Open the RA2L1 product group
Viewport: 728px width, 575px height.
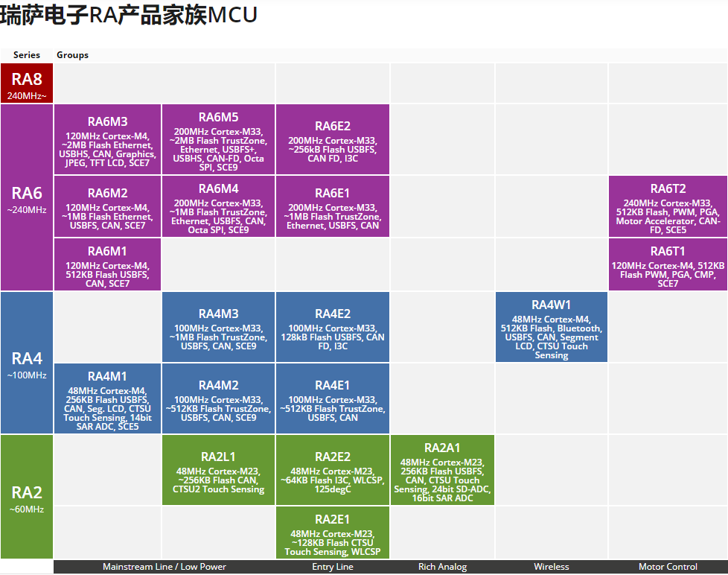tap(219, 470)
